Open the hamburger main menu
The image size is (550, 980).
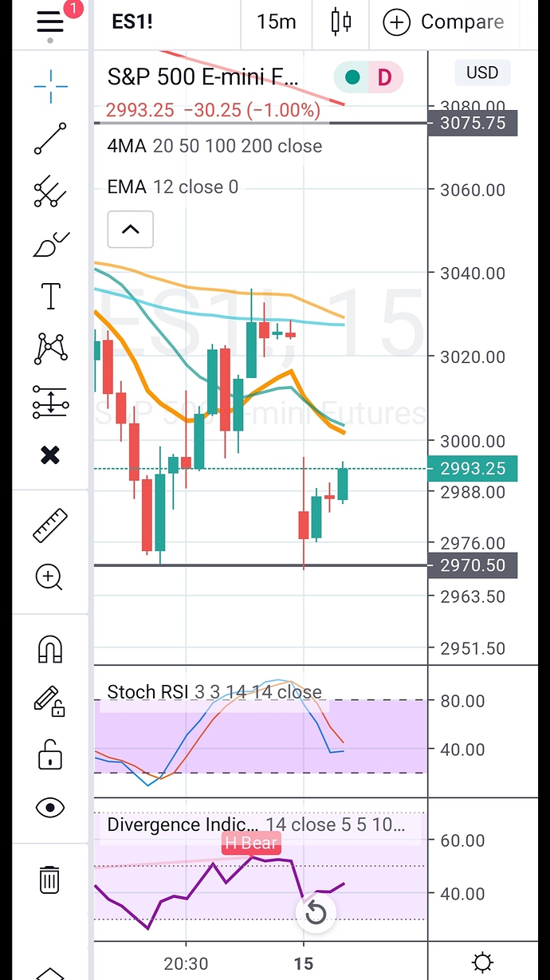[x=49, y=22]
